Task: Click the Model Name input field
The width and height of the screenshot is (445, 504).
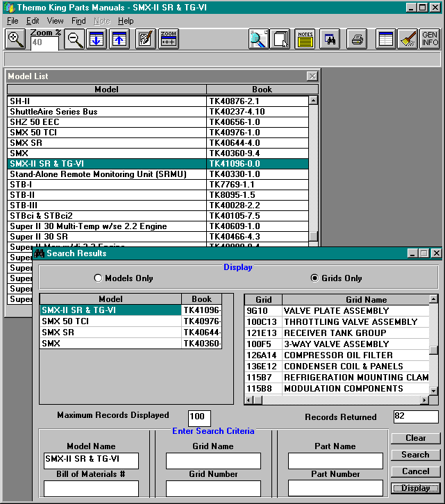Action: pos(91,460)
